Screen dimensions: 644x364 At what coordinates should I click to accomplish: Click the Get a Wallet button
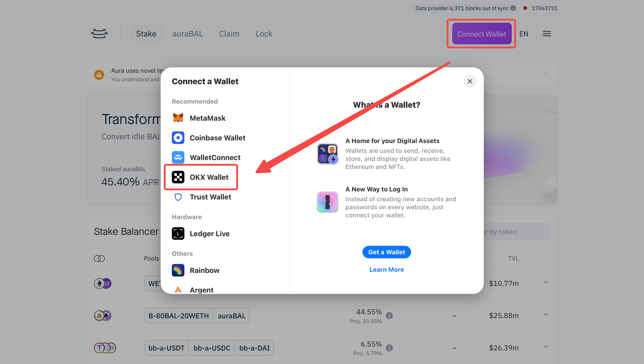(x=387, y=252)
